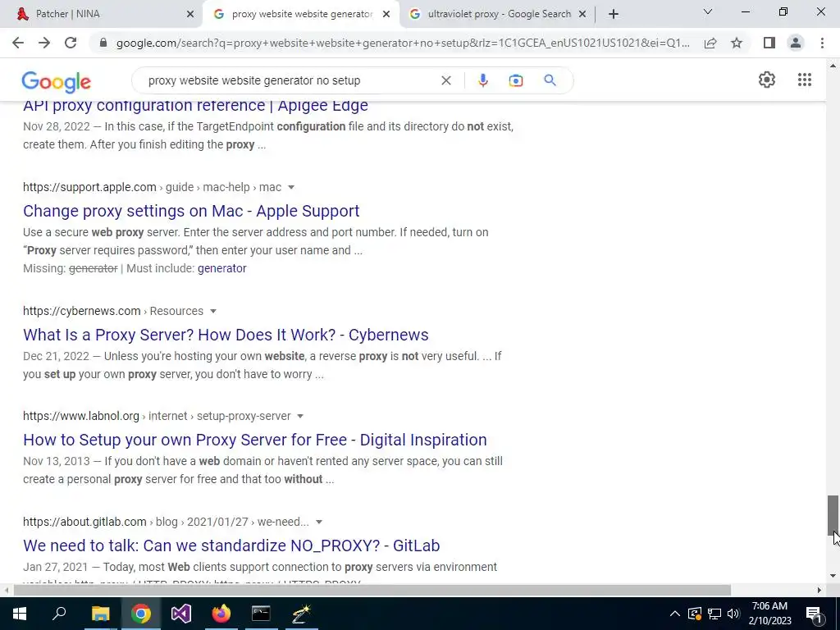
Task: Close the ultraviolet proxy tab
Action: [x=582, y=15]
